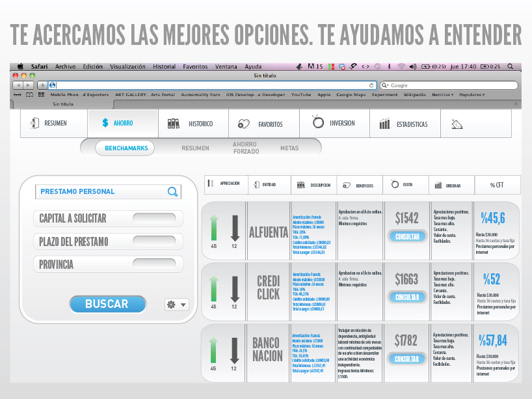Upvote Credi Click with the green arrow
The image size is (532, 399).
click(x=214, y=288)
